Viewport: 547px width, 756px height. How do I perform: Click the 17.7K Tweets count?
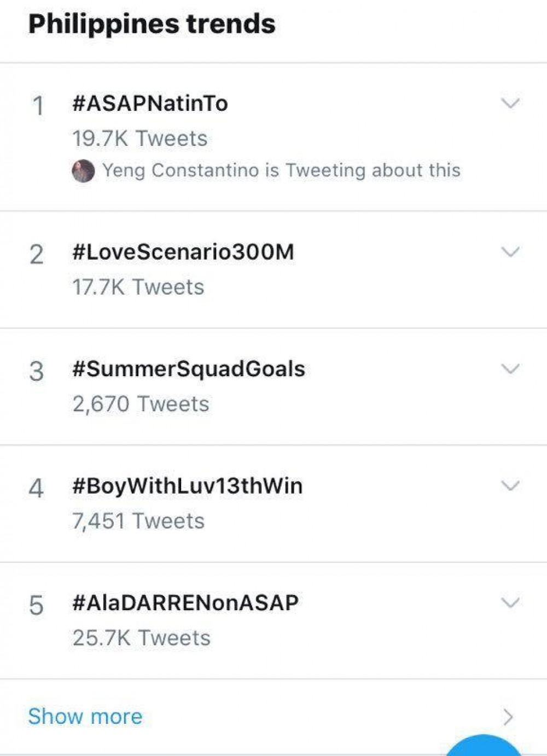click(x=138, y=288)
